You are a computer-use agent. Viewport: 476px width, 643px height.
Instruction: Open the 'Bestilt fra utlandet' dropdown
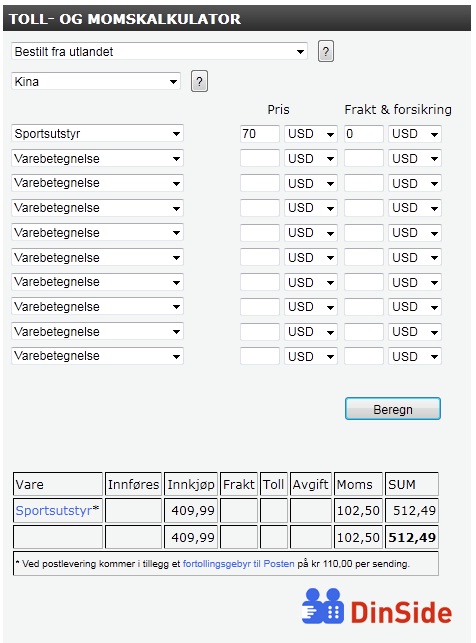coord(159,52)
